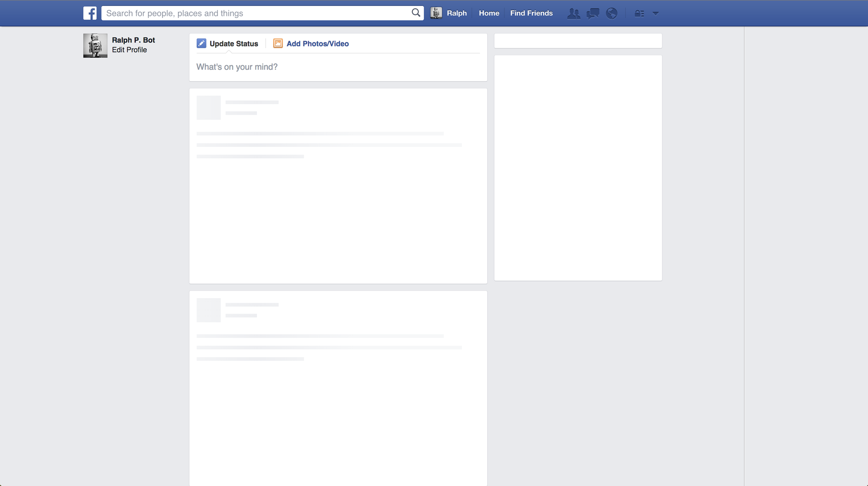This screenshot has height=486, width=868.
Task: Click the Home menu item
Action: tap(488, 12)
